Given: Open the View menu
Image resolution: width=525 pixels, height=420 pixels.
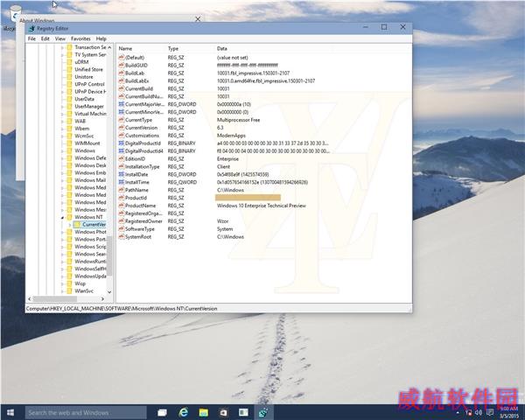Looking at the screenshot, I should 60,38.
